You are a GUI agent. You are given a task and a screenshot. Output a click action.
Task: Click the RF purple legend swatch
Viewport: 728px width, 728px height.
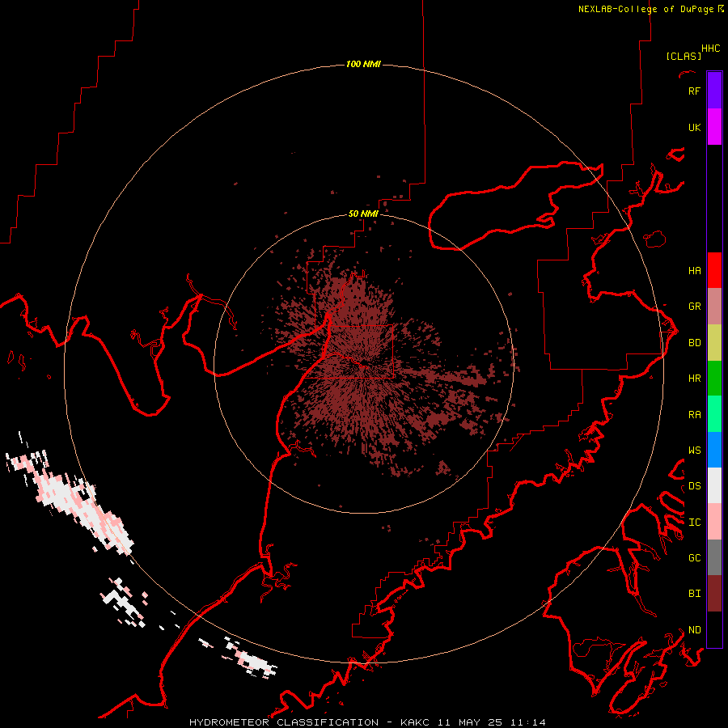point(714,91)
